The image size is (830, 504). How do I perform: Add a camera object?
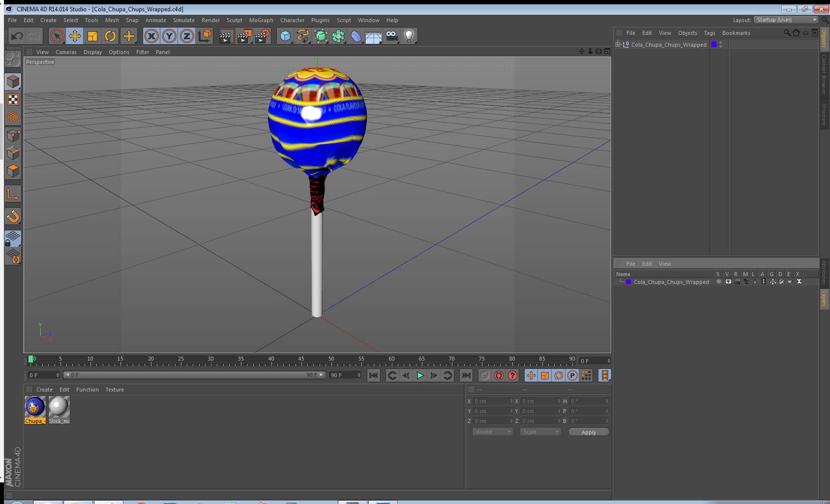click(x=391, y=36)
